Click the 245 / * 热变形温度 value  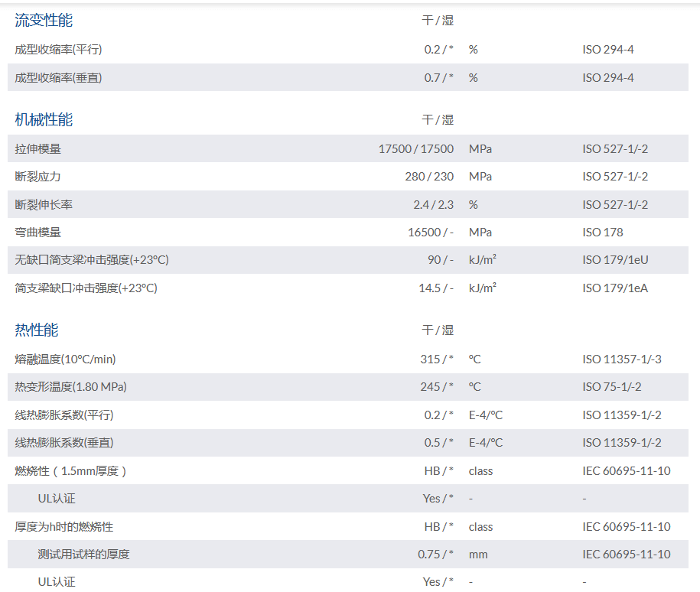pos(436,387)
